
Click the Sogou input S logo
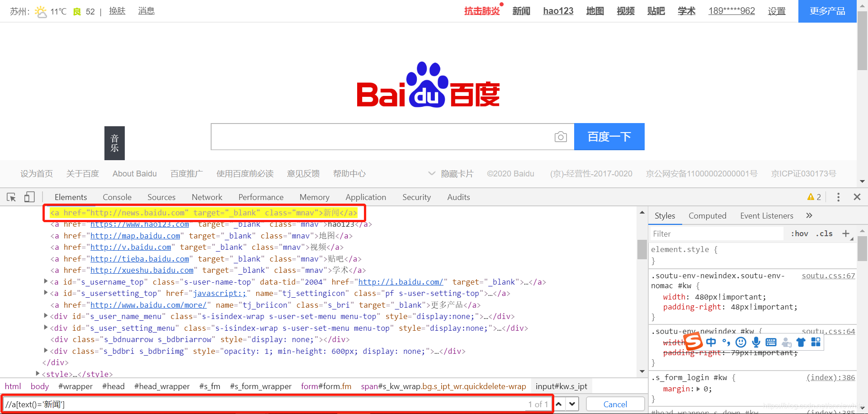[693, 342]
